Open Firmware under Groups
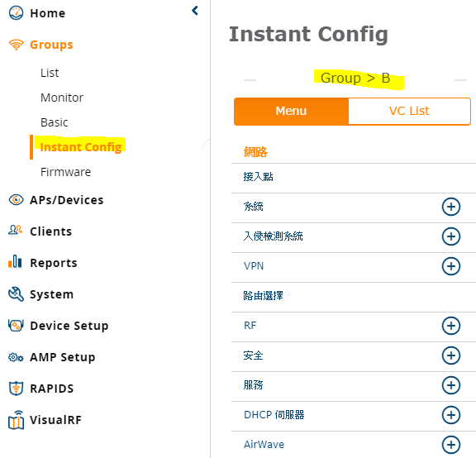This screenshot has width=476, height=458. [65, 172]
